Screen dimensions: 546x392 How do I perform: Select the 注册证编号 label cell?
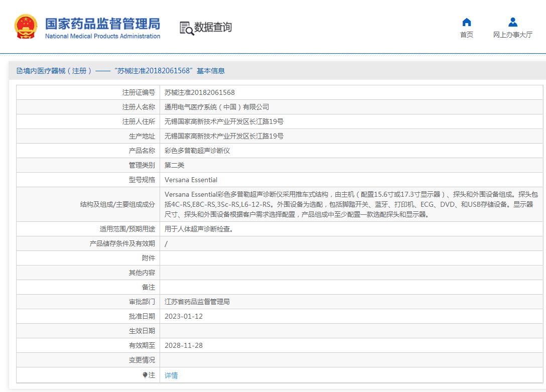click(139, 92)
